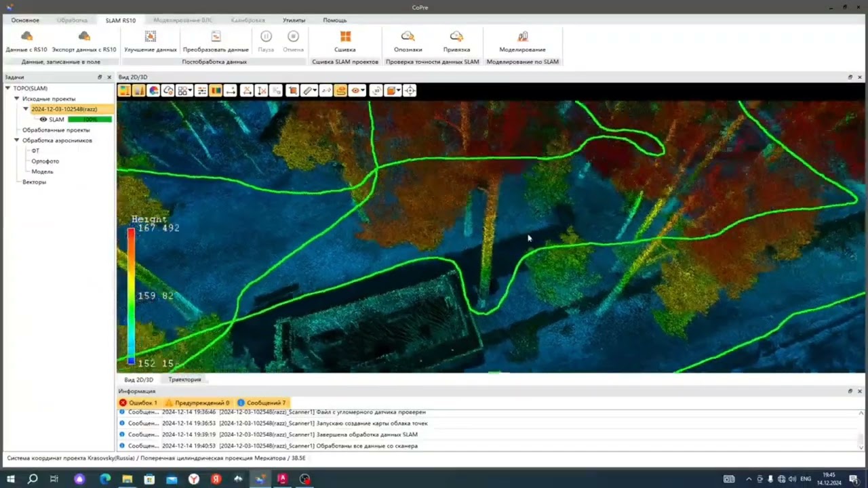Click the eye visibility icon in view toolbar
This screenshot has height=488, width=868.
coord(355,90)
